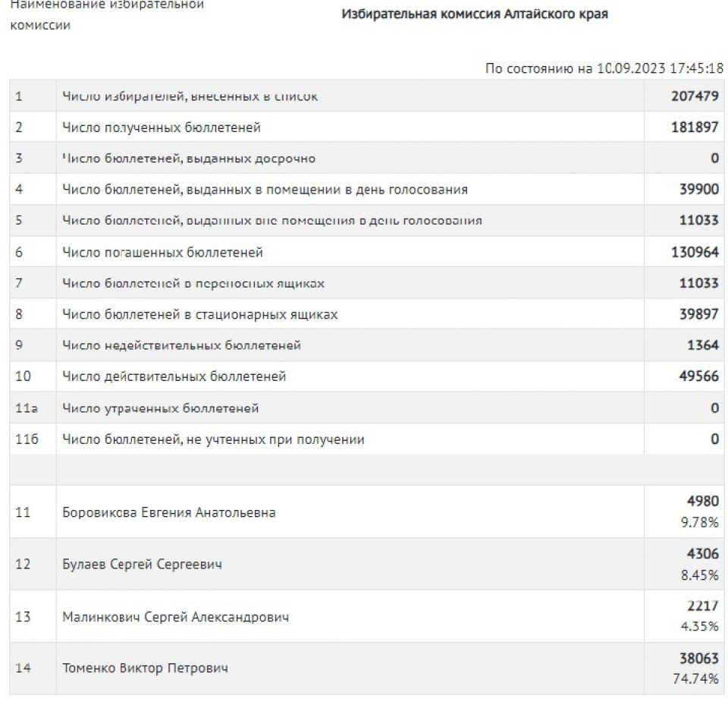Click the vote count 2217
This screenshot has width=728, height=708.
(703, 606)
